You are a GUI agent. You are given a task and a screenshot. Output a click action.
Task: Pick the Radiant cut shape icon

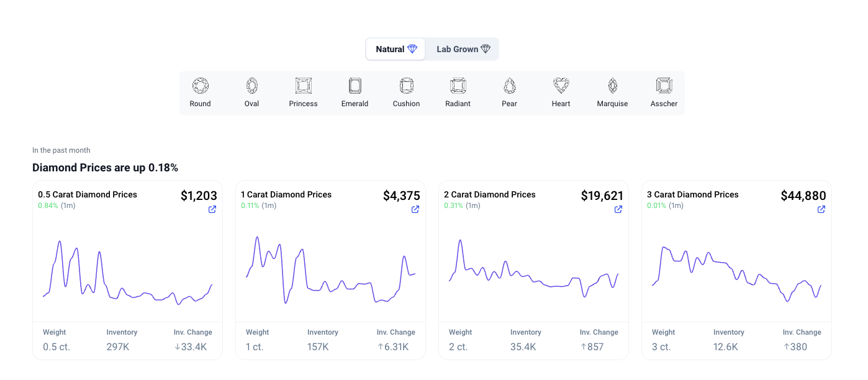(x=458, y=86)
